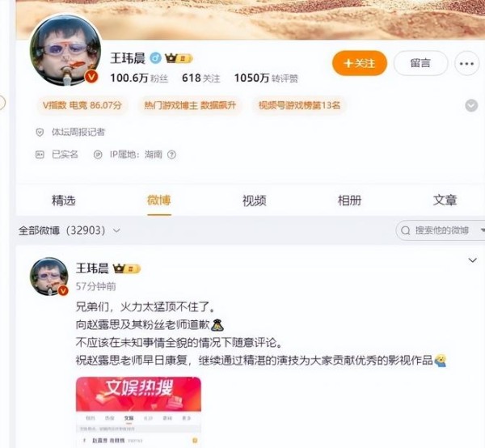
Task: Expand the 全部微博 (32903) filter dropdown
Action: (70, 230)
